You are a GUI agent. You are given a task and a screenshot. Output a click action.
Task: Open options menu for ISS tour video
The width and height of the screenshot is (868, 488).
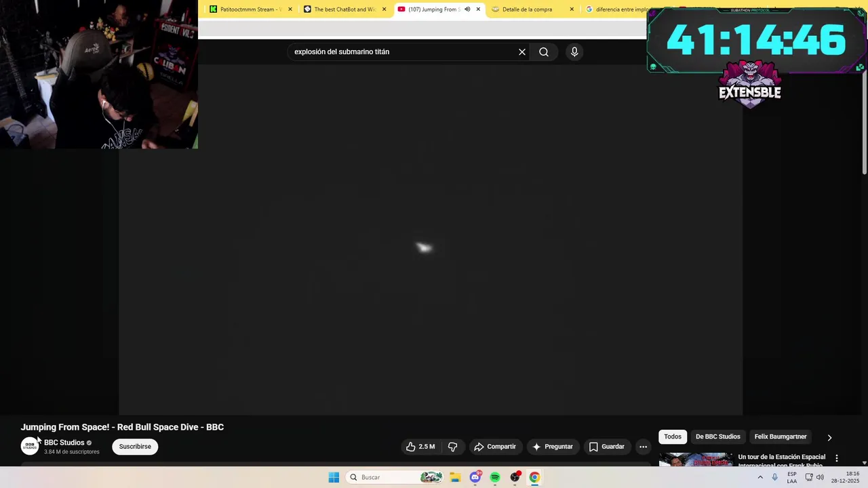[836, 458]
